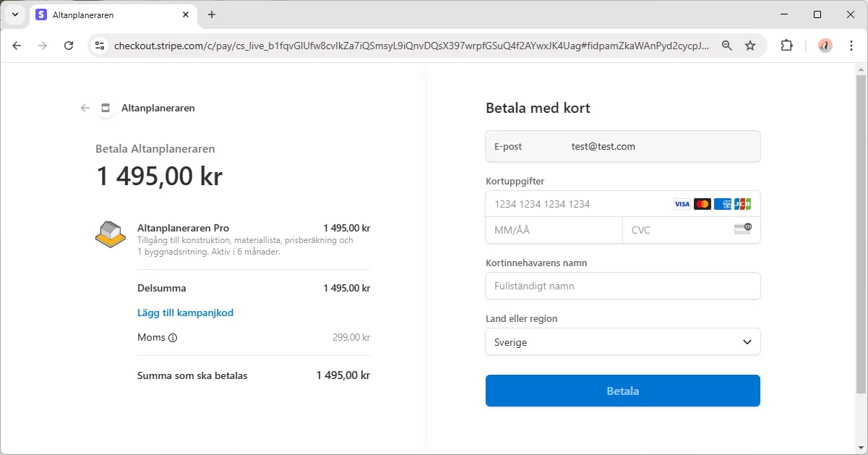
Task: Click the back arrow beside Altanplaneraren
Action: (x=85, y=108)
